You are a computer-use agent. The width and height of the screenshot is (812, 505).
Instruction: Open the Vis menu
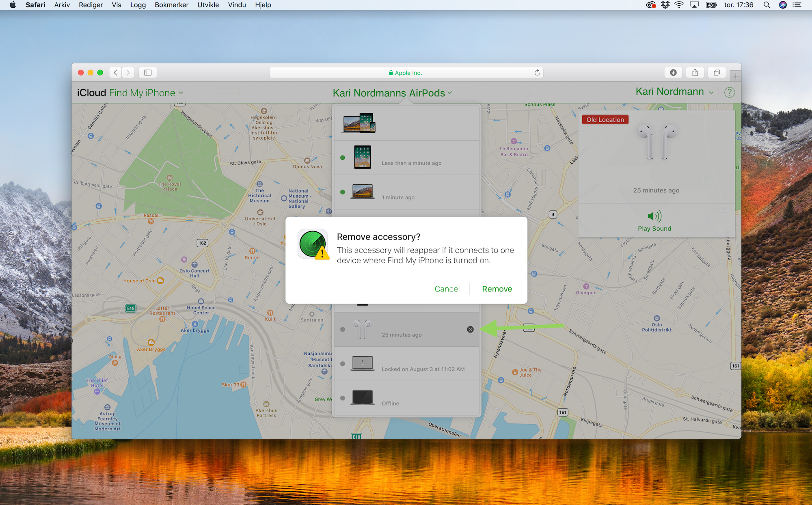click(117, 5)
